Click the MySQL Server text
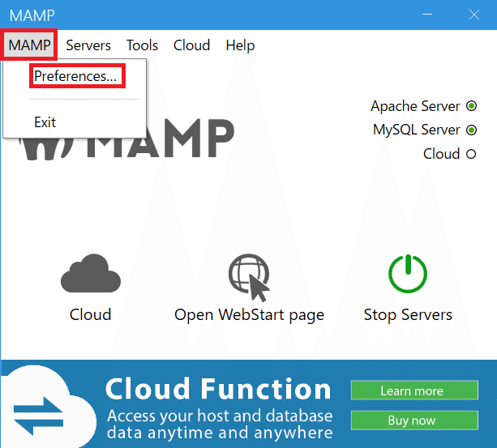The image size is (497, 448). tap(417, 130)
